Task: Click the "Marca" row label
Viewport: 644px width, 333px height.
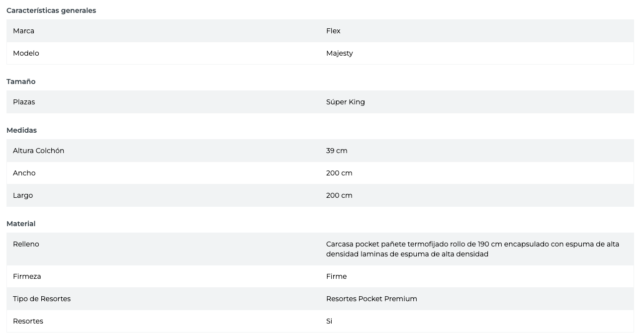Action: click(x=23, y=31)
